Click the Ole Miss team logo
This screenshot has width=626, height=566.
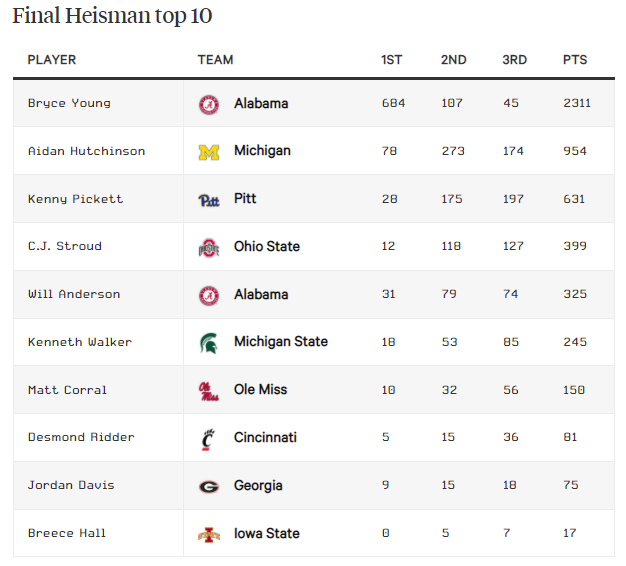click(x=208, y=391)
